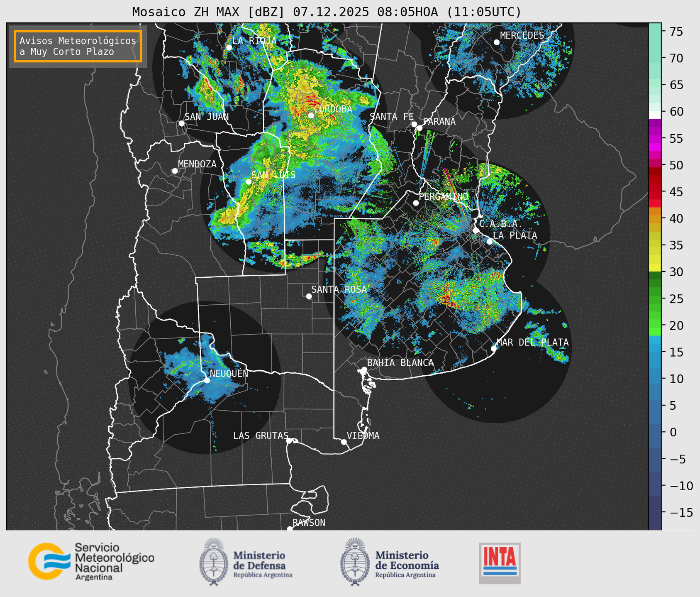Click the Mendoza city marker dot
The image size is (700, 597).
click(175, 171)
